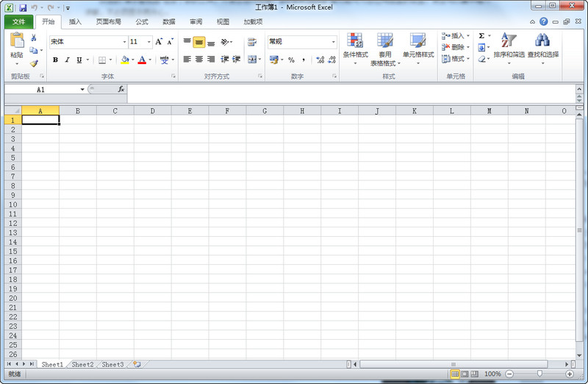Click the Insert Function fx button
This screenshot has width=588, height=384.
pyautogui.click(x=121, y=89)
